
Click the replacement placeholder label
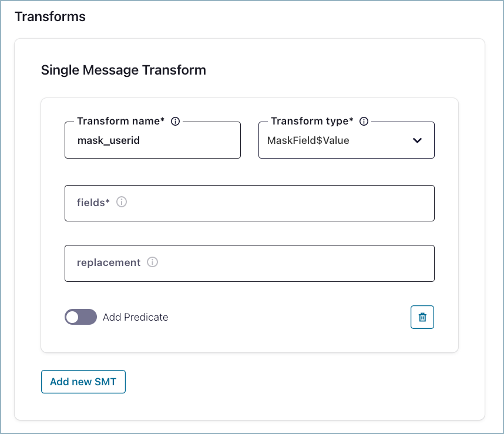click(109, 263)
